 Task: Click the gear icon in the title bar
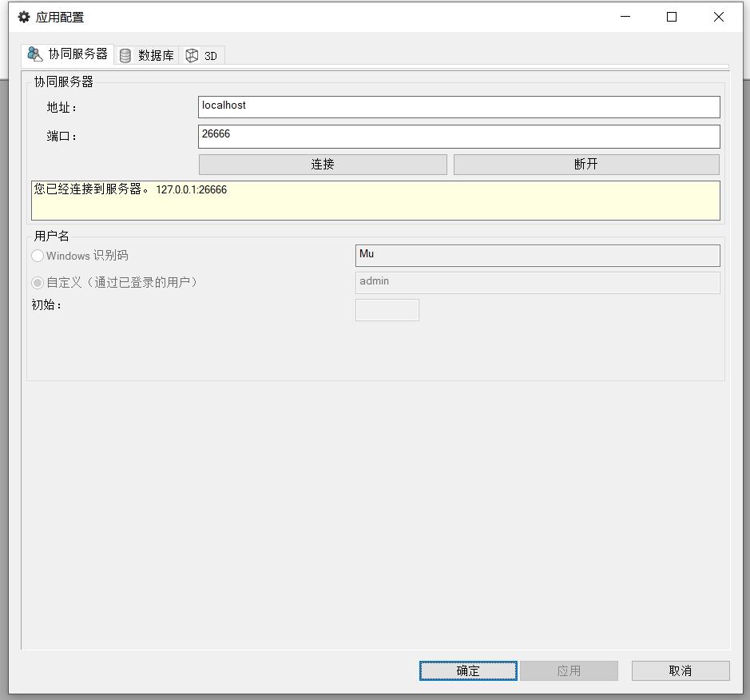tap(24, 17)
